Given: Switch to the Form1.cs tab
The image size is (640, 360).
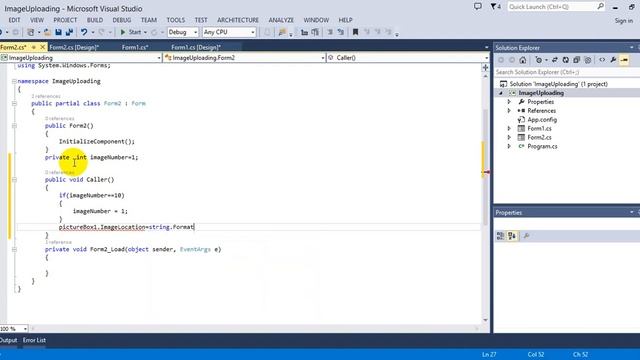Looking at the screenshot, I should pyautogui.click(x=135, y=47).
